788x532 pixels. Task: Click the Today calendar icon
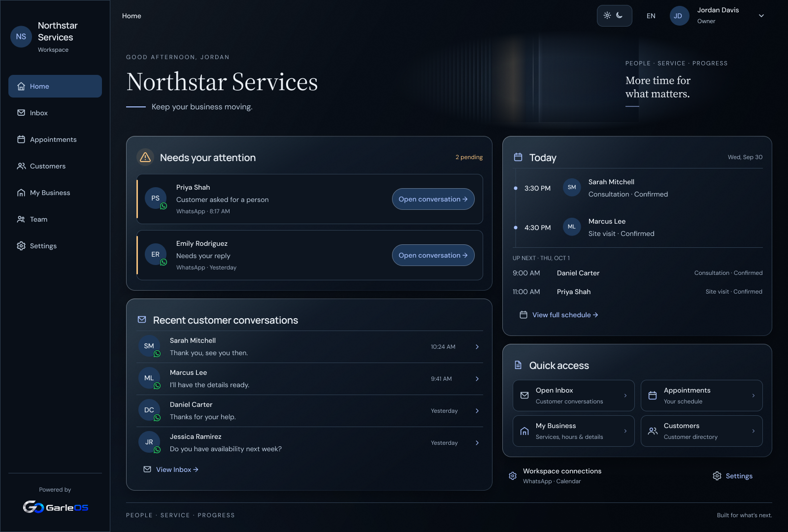518,157
